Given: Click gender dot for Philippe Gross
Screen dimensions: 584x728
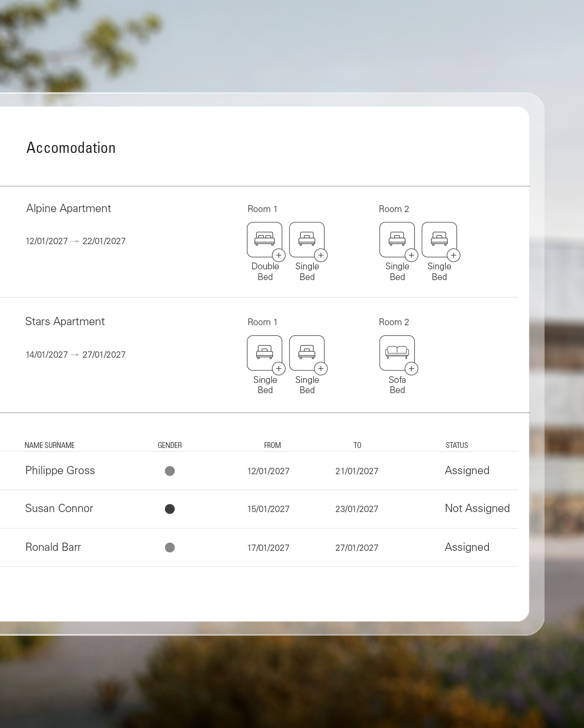Looking at the screenshot, I should [170, 471].
